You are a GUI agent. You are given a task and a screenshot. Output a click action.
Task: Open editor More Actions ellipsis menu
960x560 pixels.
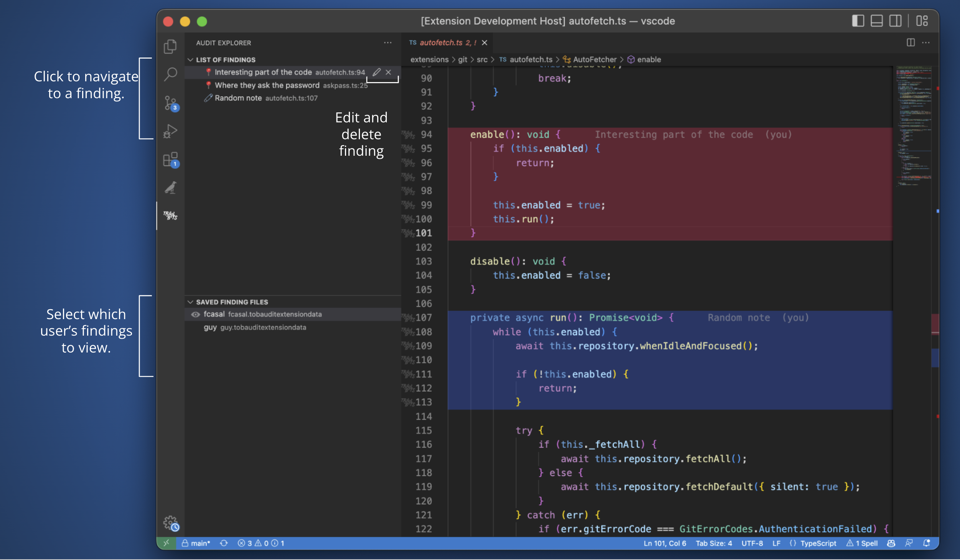(926, 43)
